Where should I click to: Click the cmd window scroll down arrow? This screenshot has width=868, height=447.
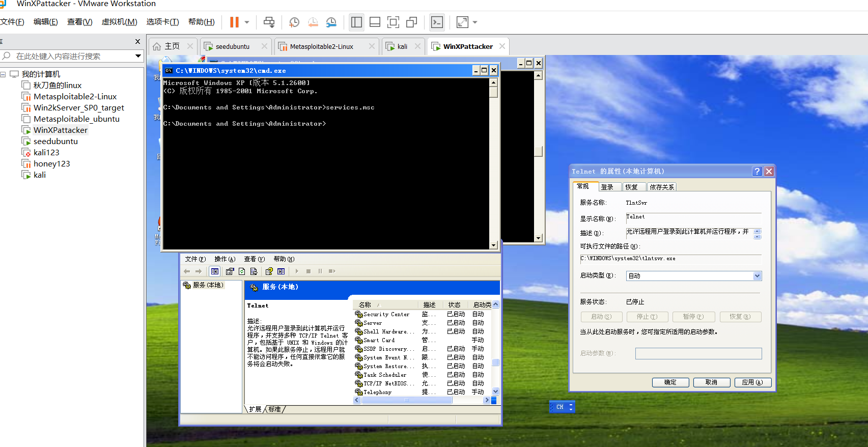[493, 245]
